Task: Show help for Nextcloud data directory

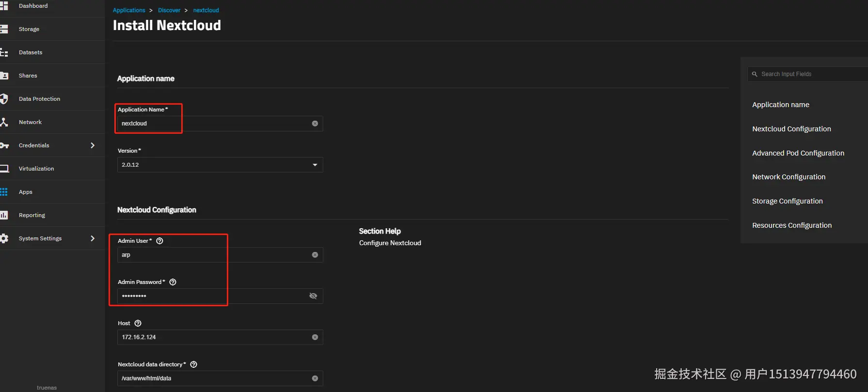Action: click(193, 364)
